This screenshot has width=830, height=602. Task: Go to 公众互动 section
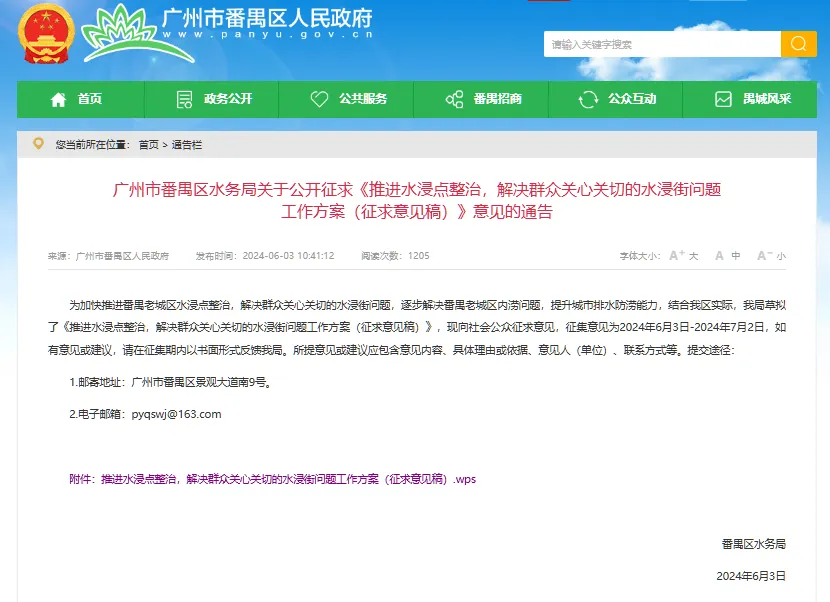[x=632, y=99]
